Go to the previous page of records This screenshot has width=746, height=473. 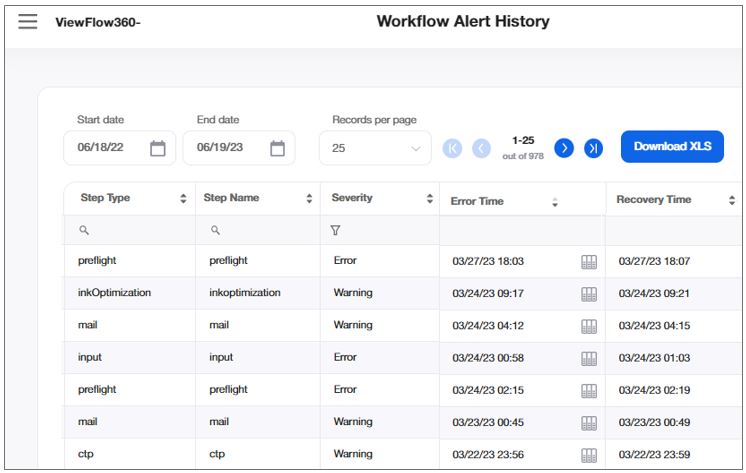[481, 148]
